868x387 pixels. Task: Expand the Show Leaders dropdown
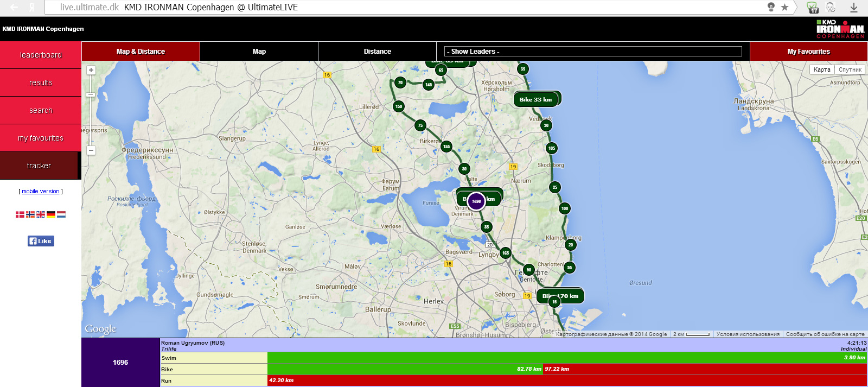[x=592, y=52]
